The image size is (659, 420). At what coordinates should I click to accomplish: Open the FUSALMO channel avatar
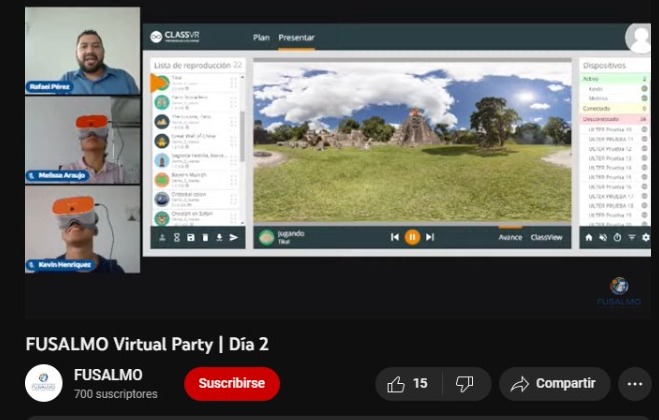coord(43,384)
